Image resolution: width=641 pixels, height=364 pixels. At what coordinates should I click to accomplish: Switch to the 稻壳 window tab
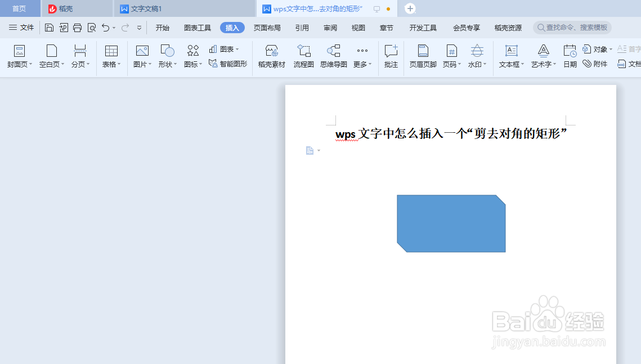click(x=77, y=8)
